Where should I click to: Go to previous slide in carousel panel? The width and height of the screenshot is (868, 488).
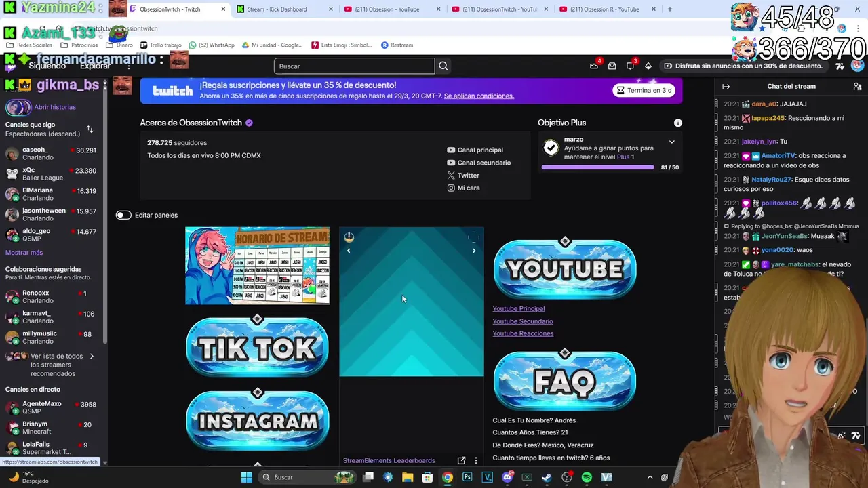pyautogui.click(x=349, y=251)
